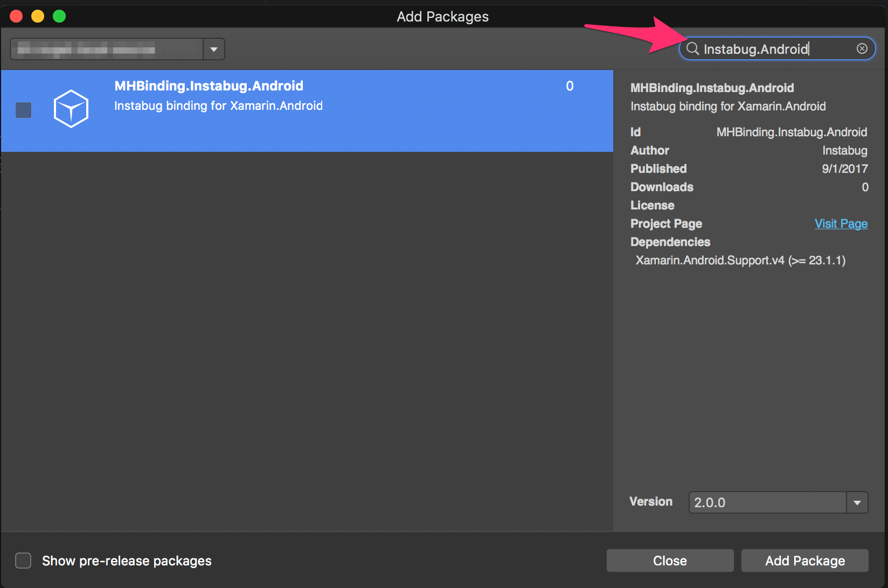Image resolution: width=888 pixels, height=588 pixels.
Task: Click the Version 2.0.0 combo box
Action: click(778, 502)
